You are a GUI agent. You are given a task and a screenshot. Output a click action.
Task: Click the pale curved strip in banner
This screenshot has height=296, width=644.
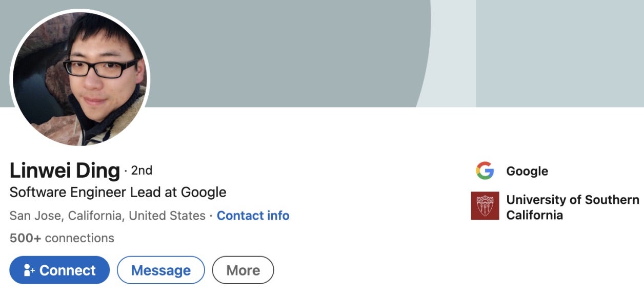pos(451,51)
